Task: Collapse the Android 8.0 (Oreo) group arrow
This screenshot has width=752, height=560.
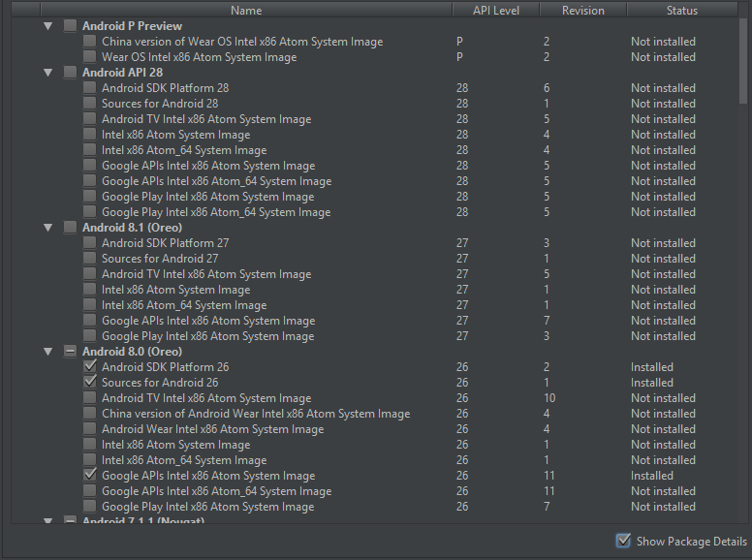Action: [x=48, y=352]
